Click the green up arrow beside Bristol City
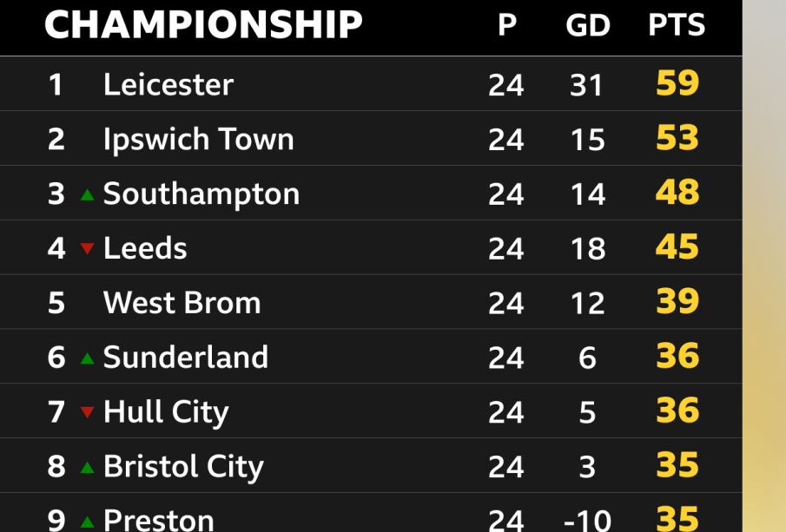 click(x=87, y=467)
